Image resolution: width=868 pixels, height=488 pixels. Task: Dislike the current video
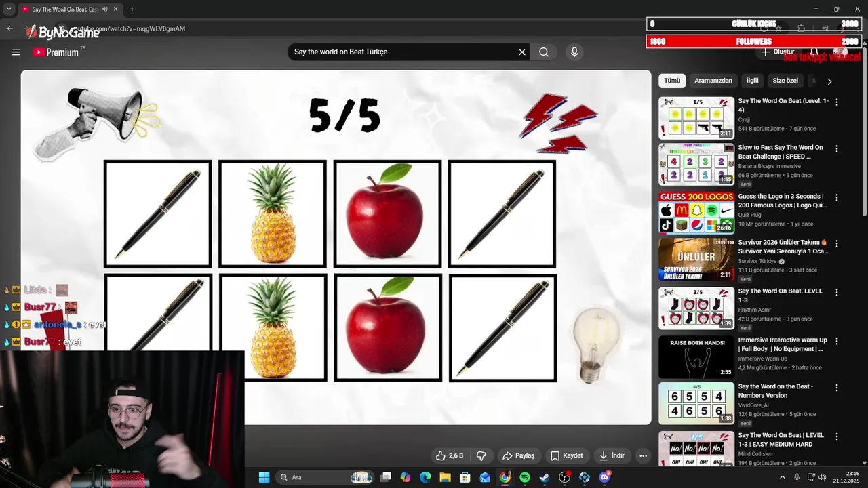(x=481, y=455)
